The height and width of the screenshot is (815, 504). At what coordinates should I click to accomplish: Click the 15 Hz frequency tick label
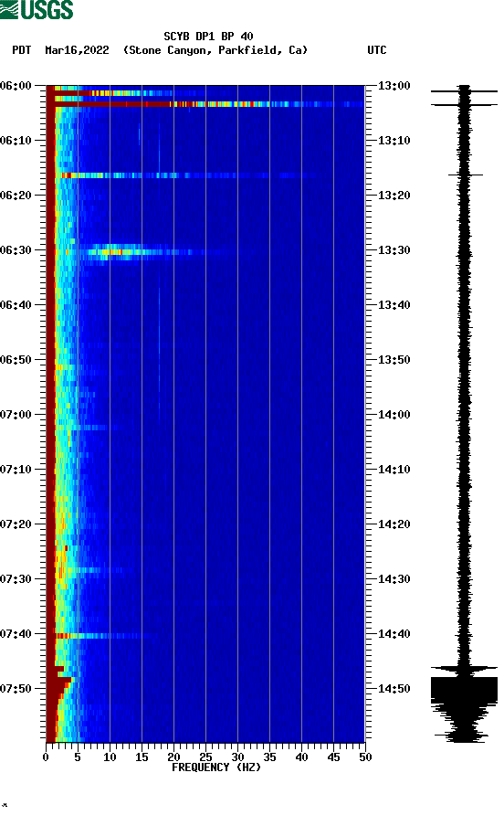pyautogui.click(x=142, y=757)
